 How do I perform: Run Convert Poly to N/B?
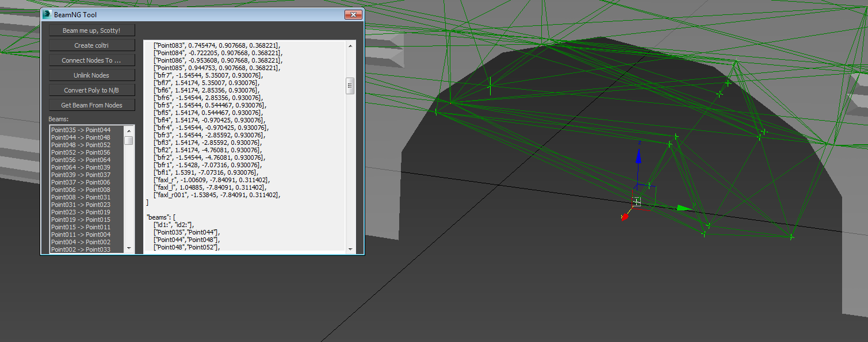point(91,90)
